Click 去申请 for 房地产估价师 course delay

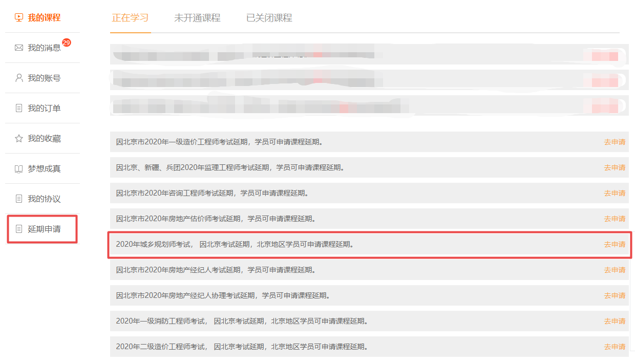click(615, 219)
